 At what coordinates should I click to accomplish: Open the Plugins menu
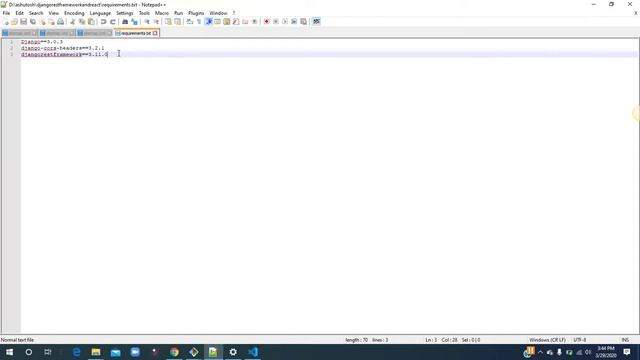pos(196,13)
